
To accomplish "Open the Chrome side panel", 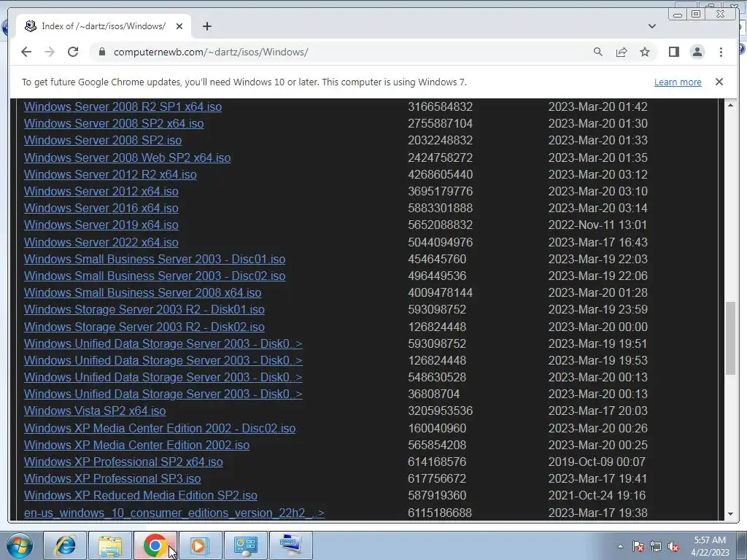I will (673, 52).
